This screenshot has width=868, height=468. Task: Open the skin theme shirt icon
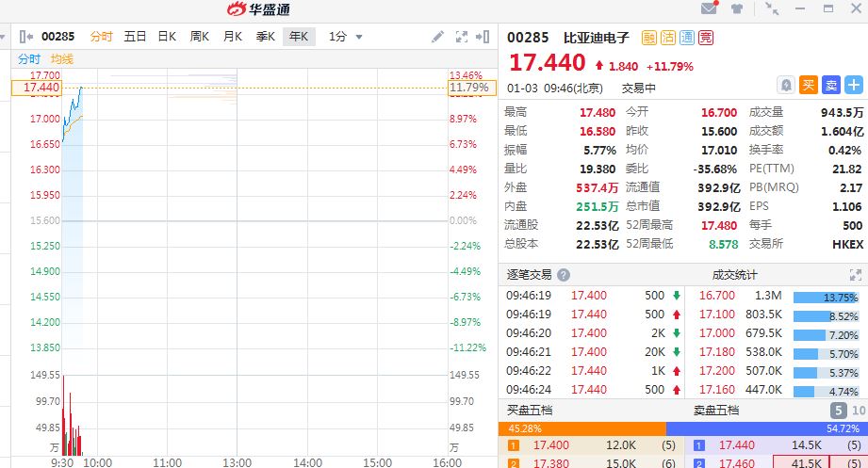pyautogui.click(x=737, y=9)
